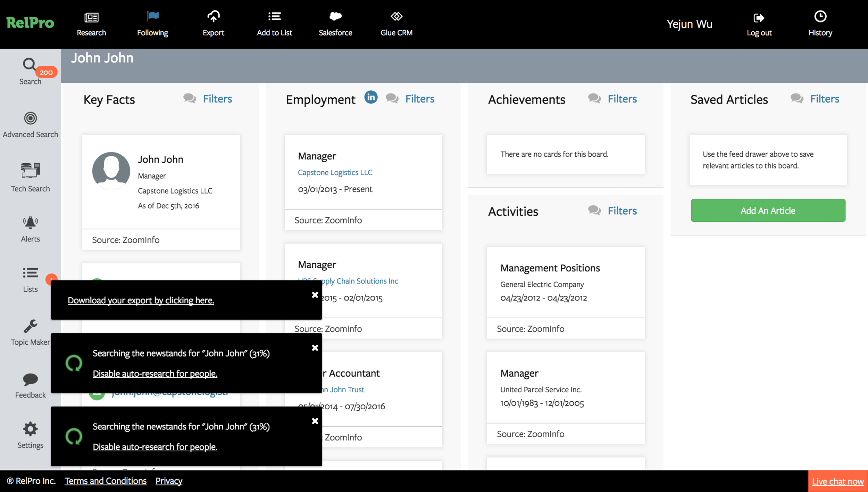This screenshot has height=492, width=868.
Task: Click the 03/01/2013 - Present date range
Action: coord(335,189)
